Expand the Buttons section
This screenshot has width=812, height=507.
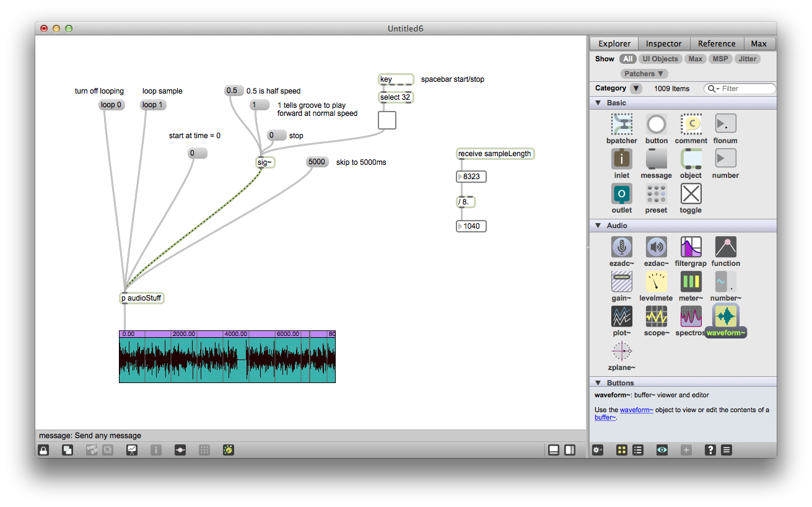point(598,383)
